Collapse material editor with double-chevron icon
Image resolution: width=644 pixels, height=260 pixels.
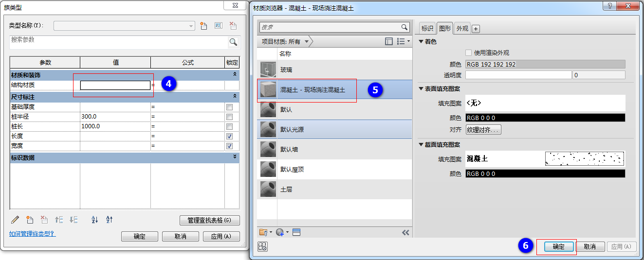pyautogui.click(x=406, y=233)
